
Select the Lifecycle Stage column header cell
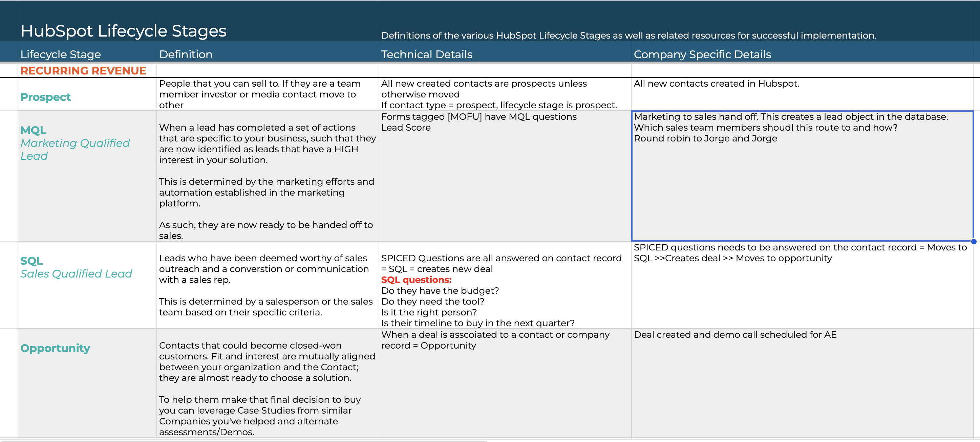click(x=61, y=54)
